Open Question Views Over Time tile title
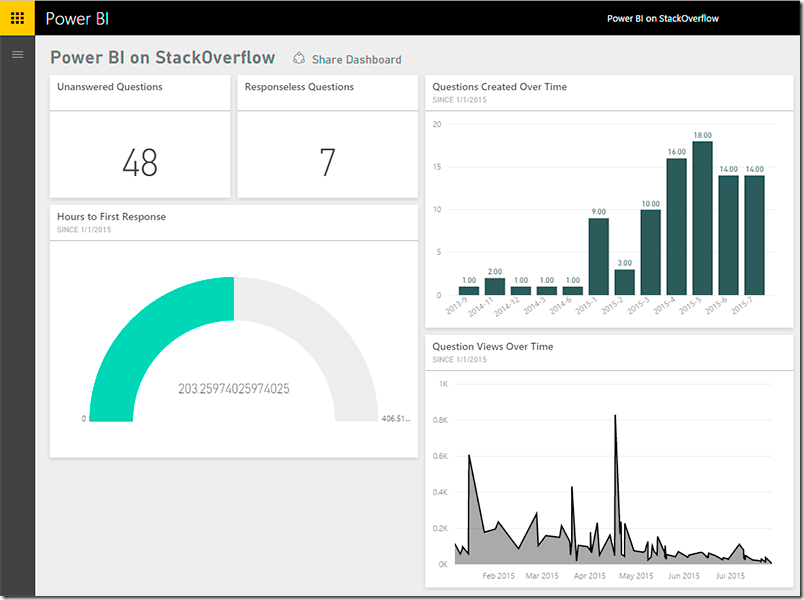Screen dimensions: 804x600 (x=493, y=347)
